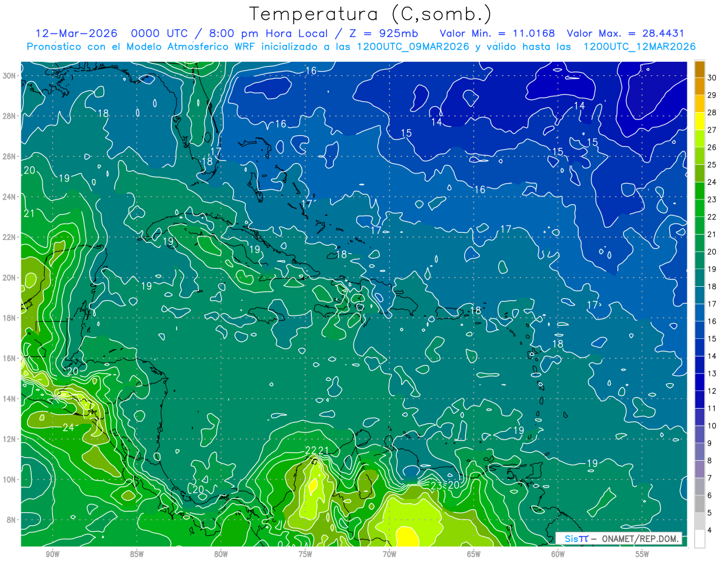Click the "55W" longitude axis label
This screenshot has width=728, height=562.
[x=642, y=554]
